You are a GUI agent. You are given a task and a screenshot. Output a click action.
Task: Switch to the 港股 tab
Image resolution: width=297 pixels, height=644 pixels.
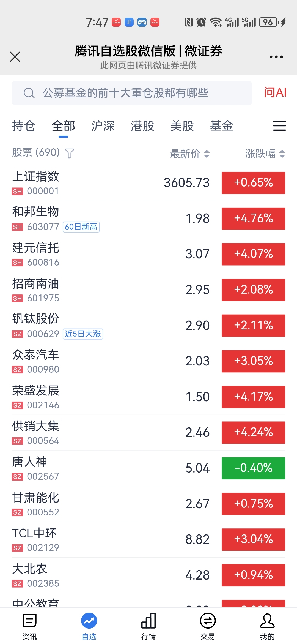(142, 126)
